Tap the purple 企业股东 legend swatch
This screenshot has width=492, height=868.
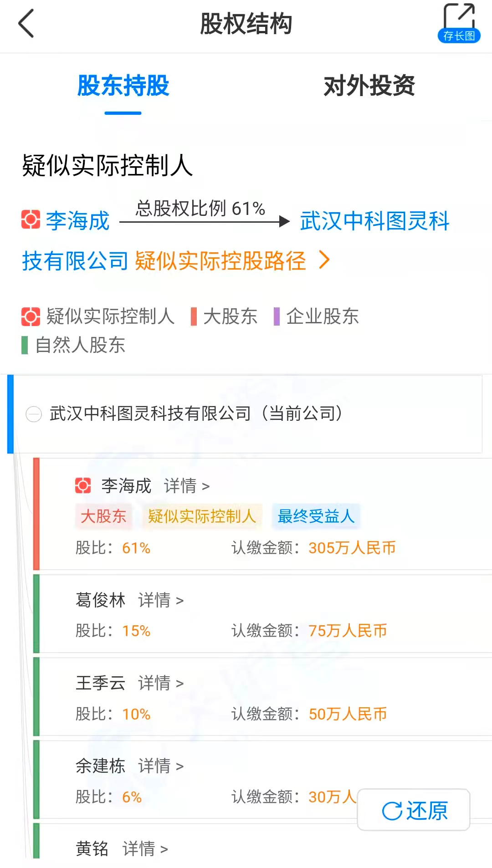[277, 316]
